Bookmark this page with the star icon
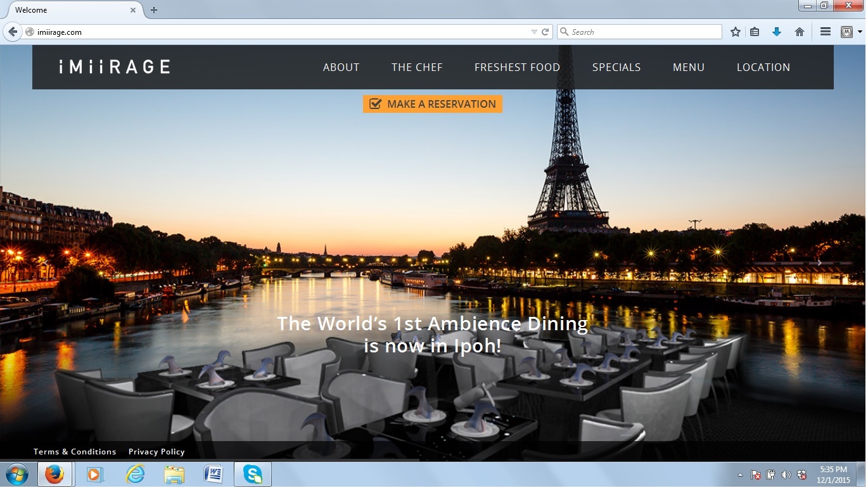 (735, 32)
